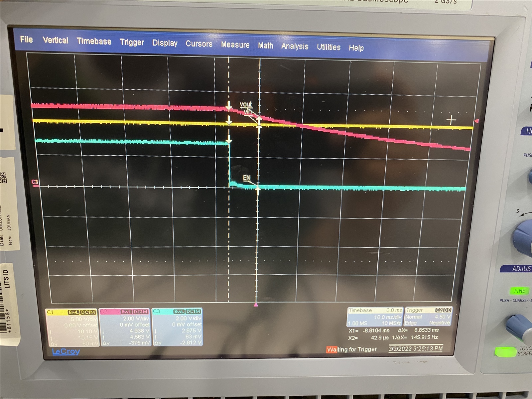532x399 pixels.
Task: Click C1 offset value 0.00 V offset
Action: [x=81, y=325]
